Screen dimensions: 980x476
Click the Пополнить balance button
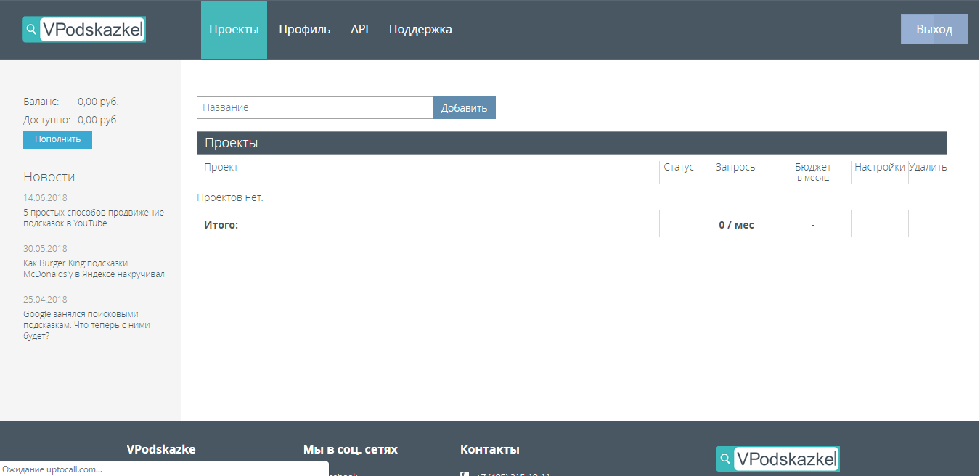57,139
